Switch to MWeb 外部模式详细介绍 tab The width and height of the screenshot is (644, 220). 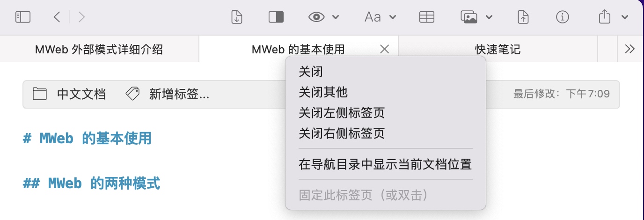(99, 49)
